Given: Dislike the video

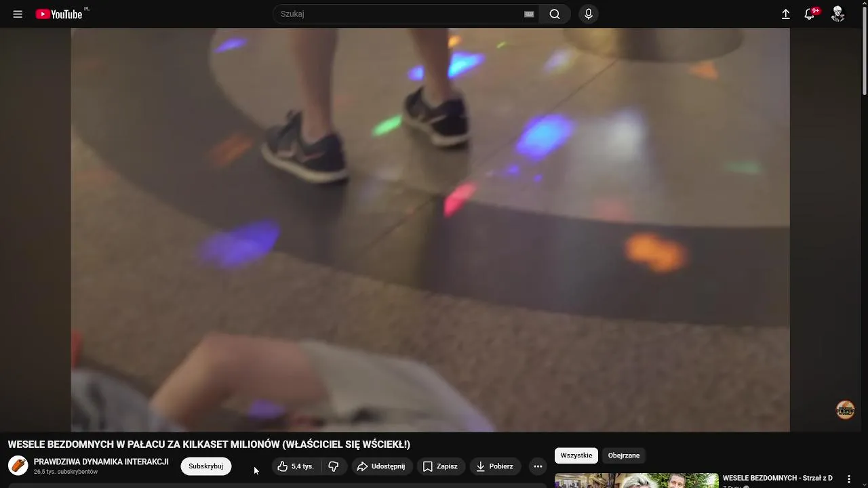Looking at the screenshot, I should click(x=334, y=466).
